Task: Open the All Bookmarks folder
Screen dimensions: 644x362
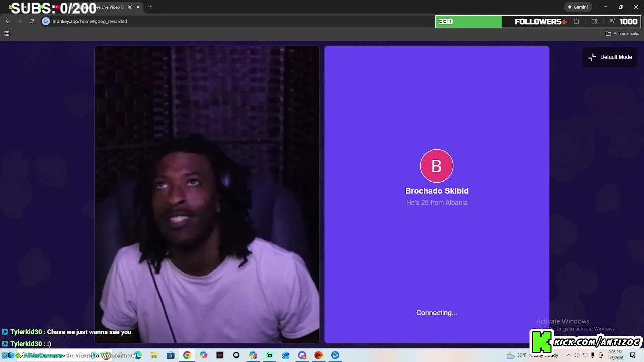Action: coord(622,34)
